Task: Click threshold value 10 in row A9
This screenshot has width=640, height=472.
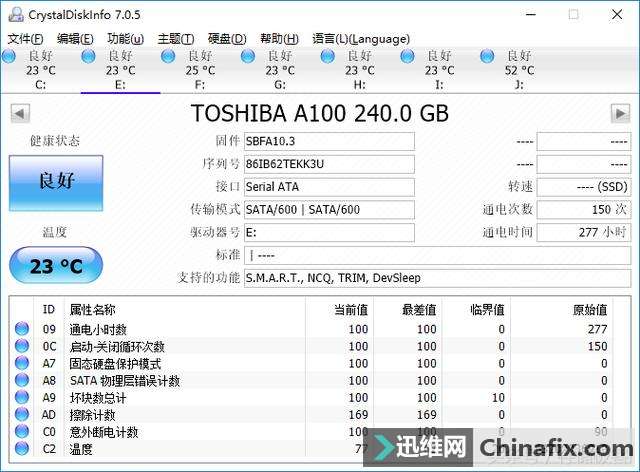Action: (x=498, y=398)
